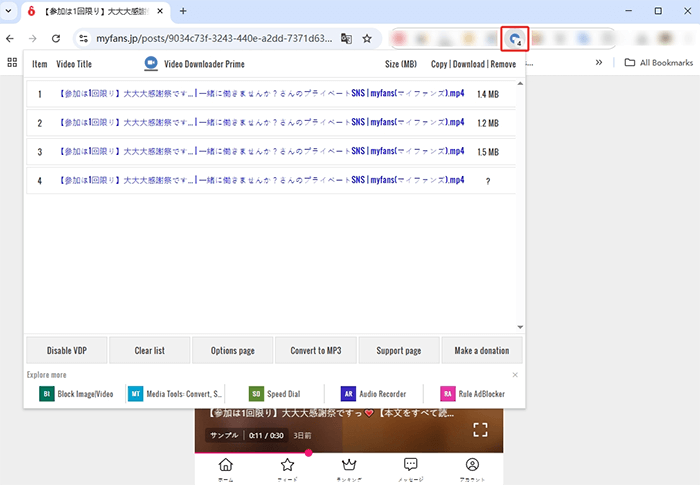Image resolution: width=700 pixels, height=485 pixels.
Task: Click the Video Title column header
Action: [74, 64]
